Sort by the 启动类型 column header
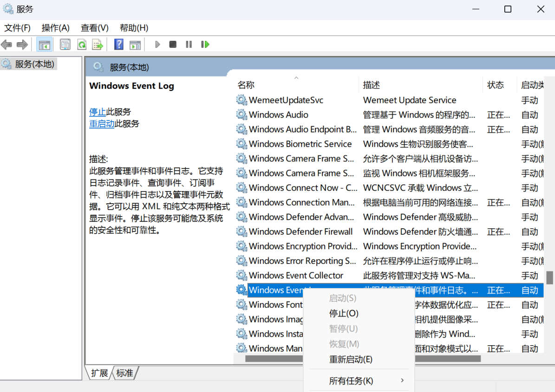 coord(532,85)
